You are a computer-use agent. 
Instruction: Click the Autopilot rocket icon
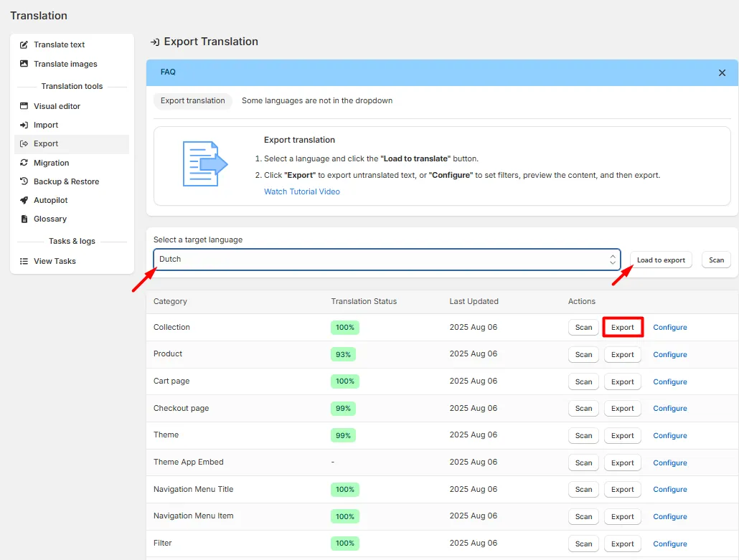[x=24, y=200]
